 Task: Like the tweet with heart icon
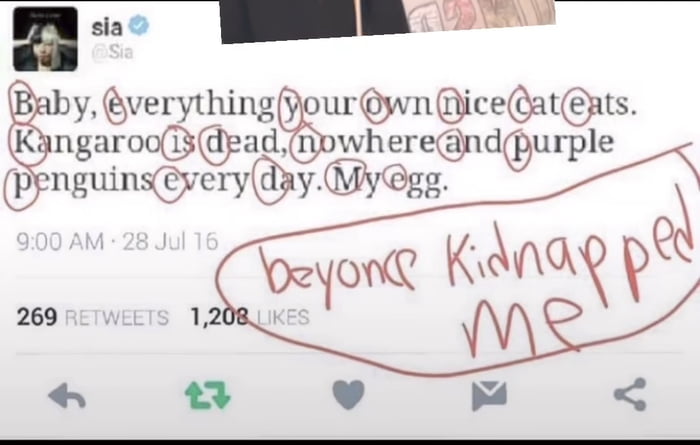point(349,394)
